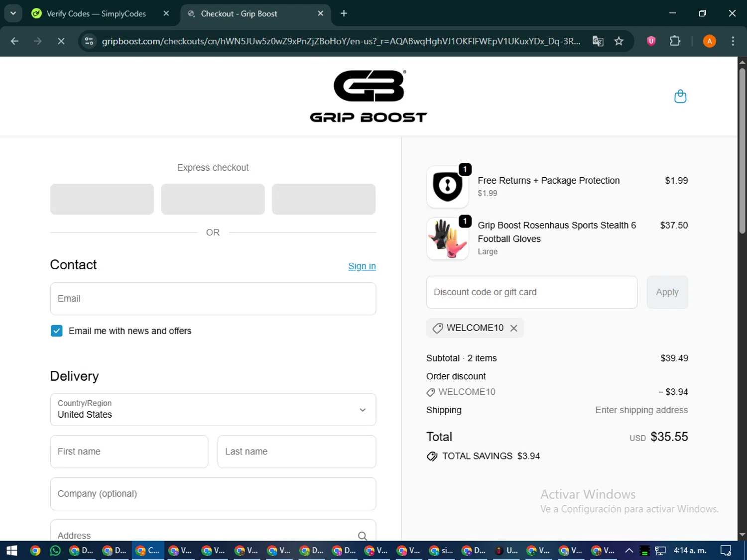Viewport: 747px width, 560px height.
Task: Click the Last name field
Action: click(297, 451)
